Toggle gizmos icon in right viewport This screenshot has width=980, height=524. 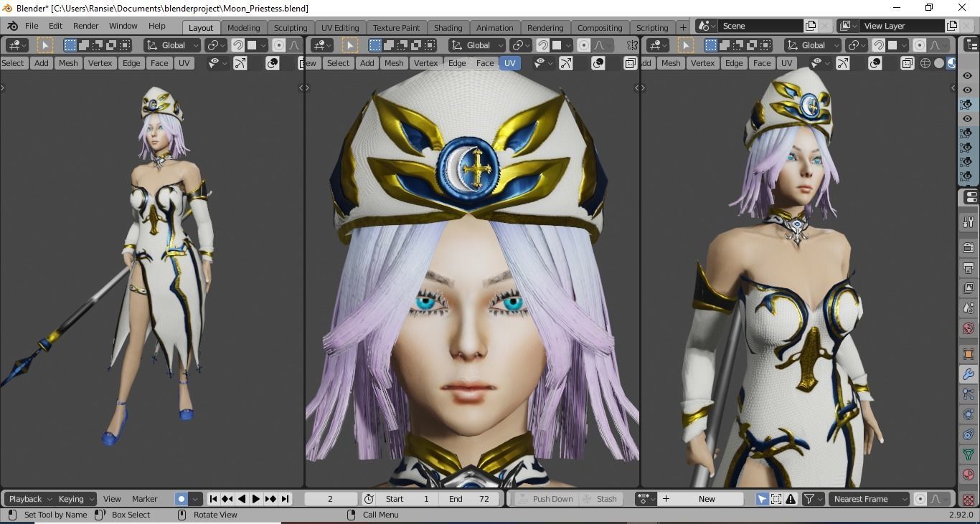click(x=842, y=63)
